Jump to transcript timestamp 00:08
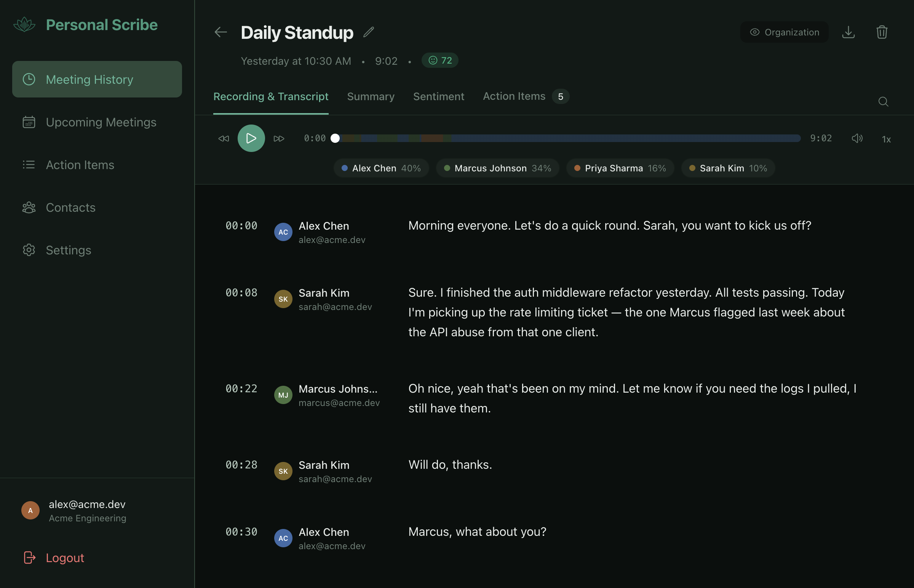The height and width of the screenshot is (588, 914). pyautogui.click(x=241, y=293)
